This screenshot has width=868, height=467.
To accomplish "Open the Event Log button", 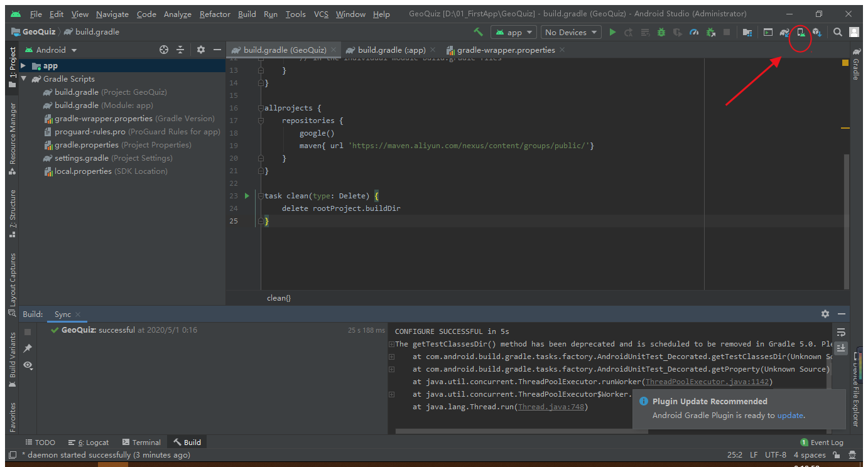I will (x=822, y=443).
